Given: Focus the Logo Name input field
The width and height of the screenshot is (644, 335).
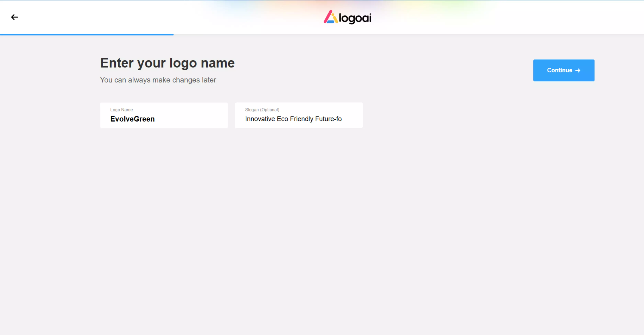Looking at the screenshot, I should click(164, 115).
